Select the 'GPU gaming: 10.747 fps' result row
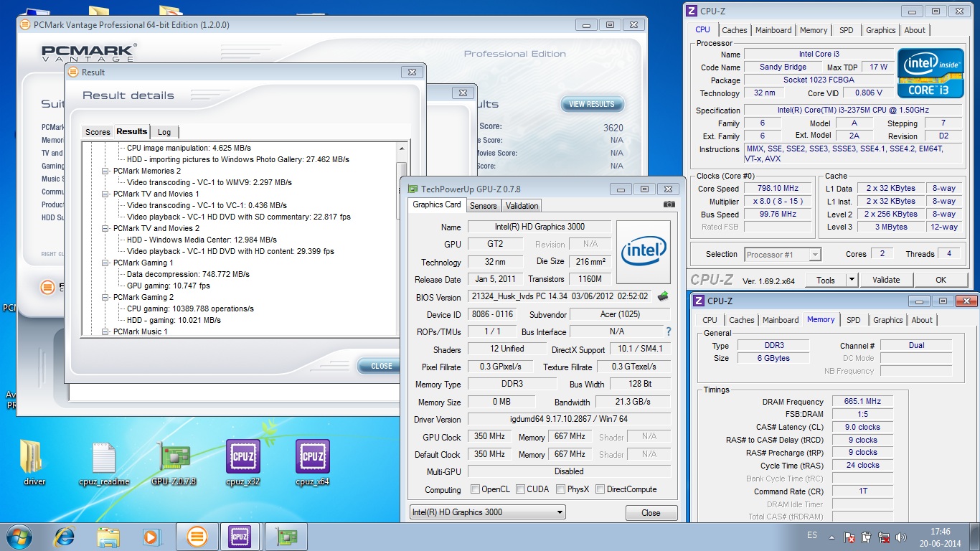Image resolution: width=980 pixels, height=551 pixels. (x=169, y=286)
